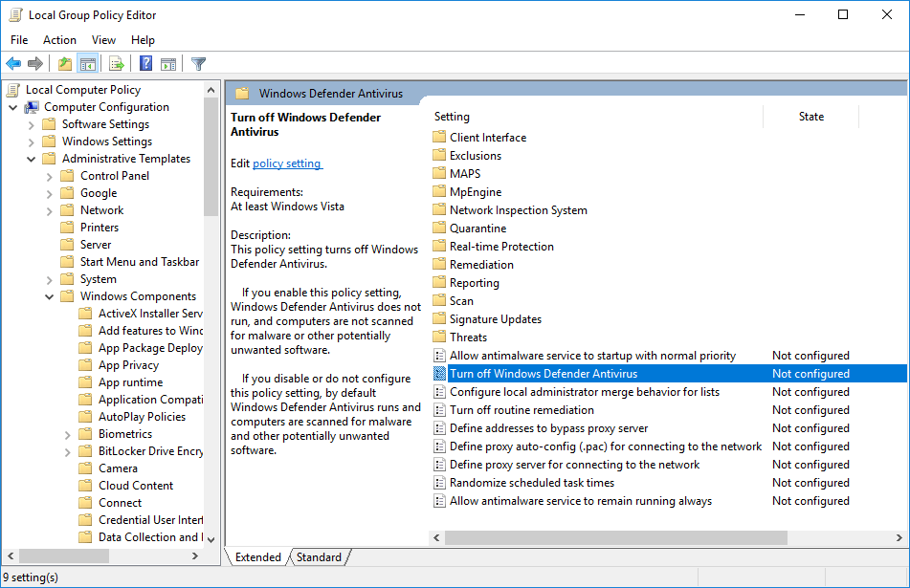This screenshot has height=588, width=910.
Task: Switch to the Standard tab
Action: [320, 556]
